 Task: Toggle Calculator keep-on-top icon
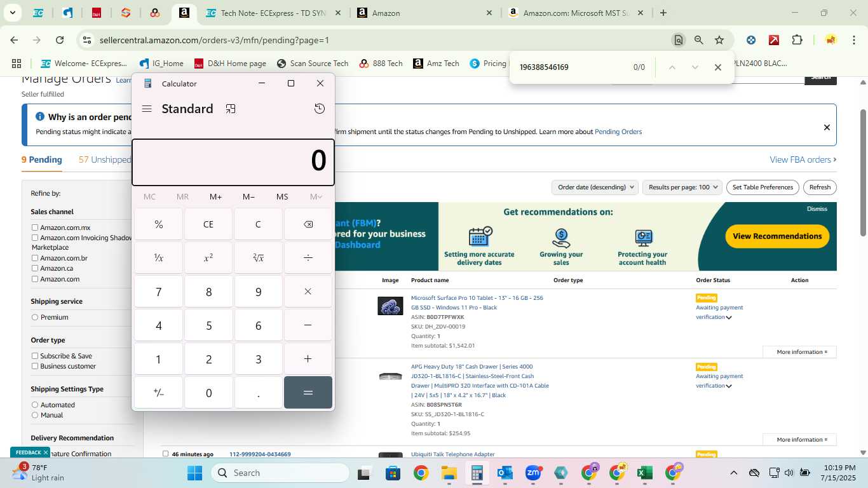tap(231, 109)
